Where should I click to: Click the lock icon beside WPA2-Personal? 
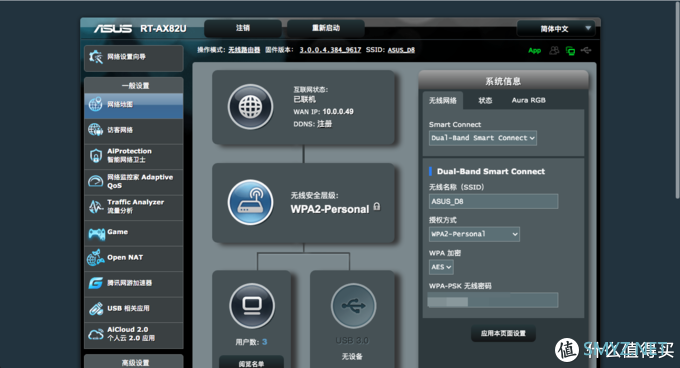[x=376, y=207]
